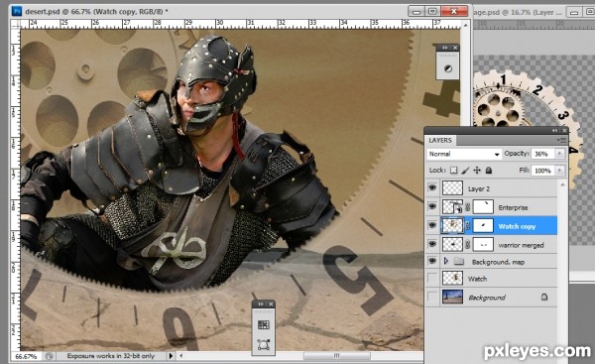Screen dimensions: 595x364
Task: Select the warrior merged mask thumbnail
Action: 483,244
